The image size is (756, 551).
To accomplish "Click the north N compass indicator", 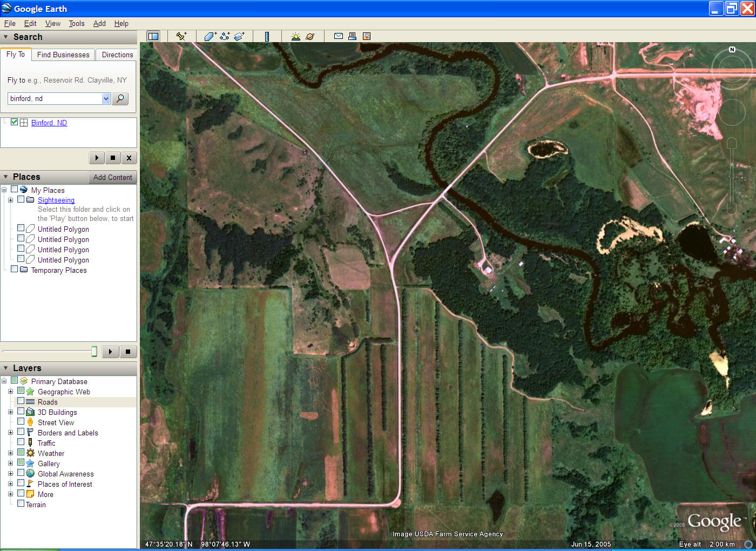I will (x=732, y=49).
